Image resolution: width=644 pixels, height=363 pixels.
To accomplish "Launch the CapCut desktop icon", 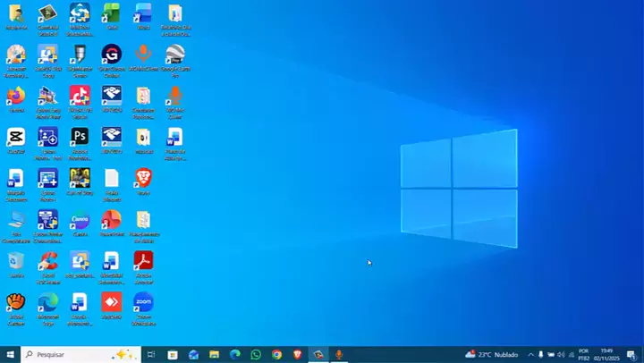I will (15, 138).
